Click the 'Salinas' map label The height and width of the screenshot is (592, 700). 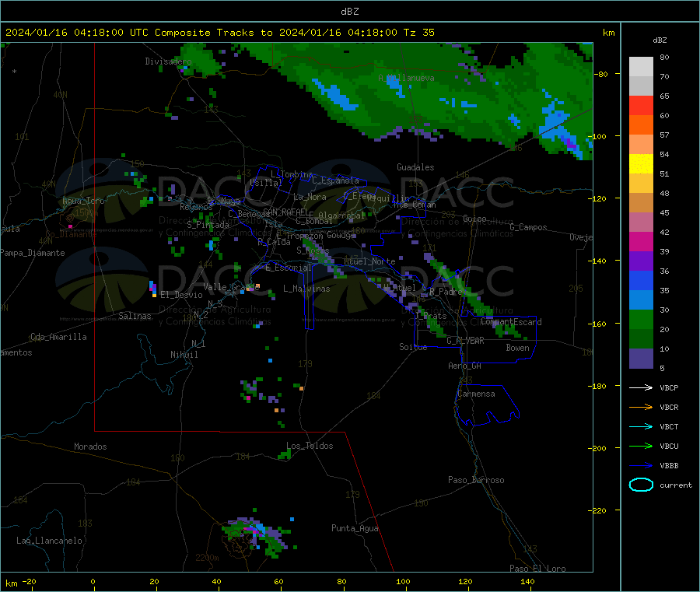click(135, 316)
